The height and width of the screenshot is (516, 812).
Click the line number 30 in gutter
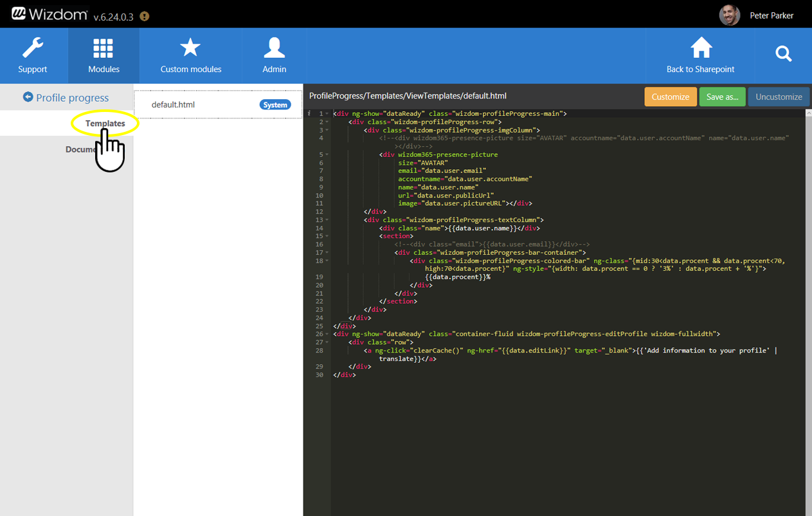(x=320, y=374)
